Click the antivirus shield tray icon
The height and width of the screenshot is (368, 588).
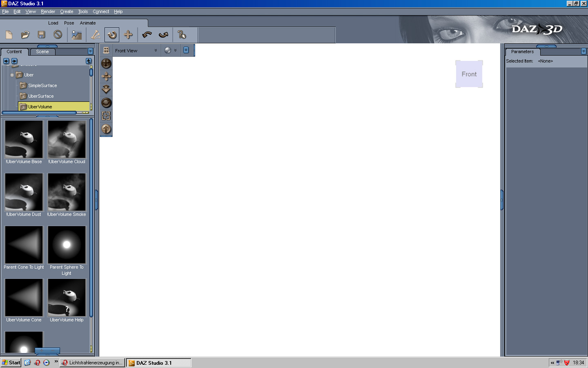tap(567, 363)
